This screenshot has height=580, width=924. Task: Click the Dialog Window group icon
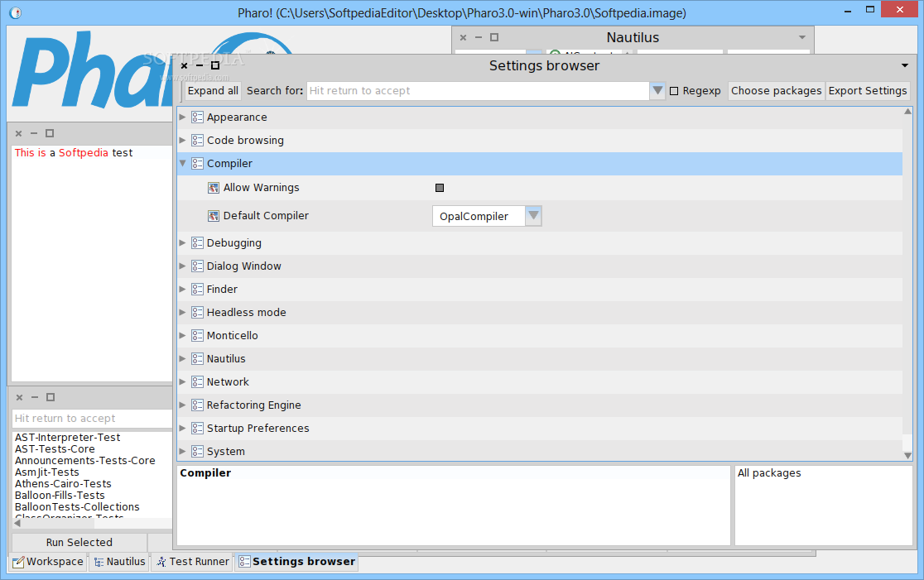coord(197,266)
